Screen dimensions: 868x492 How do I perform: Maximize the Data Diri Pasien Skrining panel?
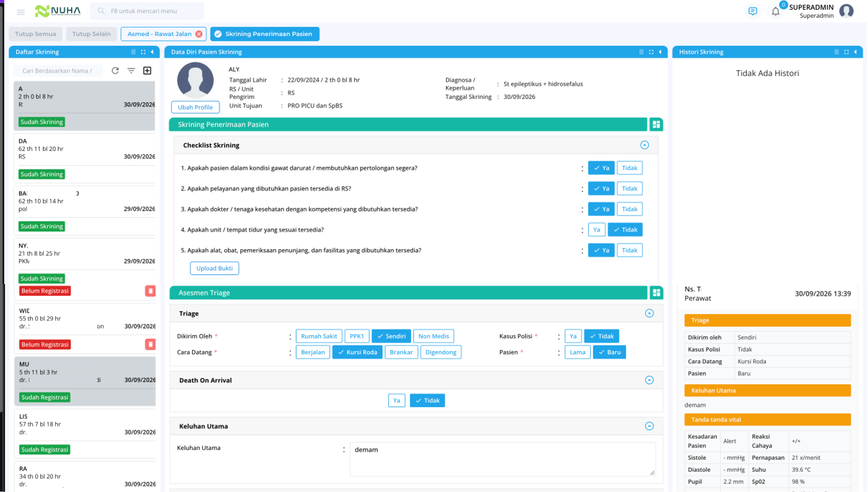(x=651, y=52)
